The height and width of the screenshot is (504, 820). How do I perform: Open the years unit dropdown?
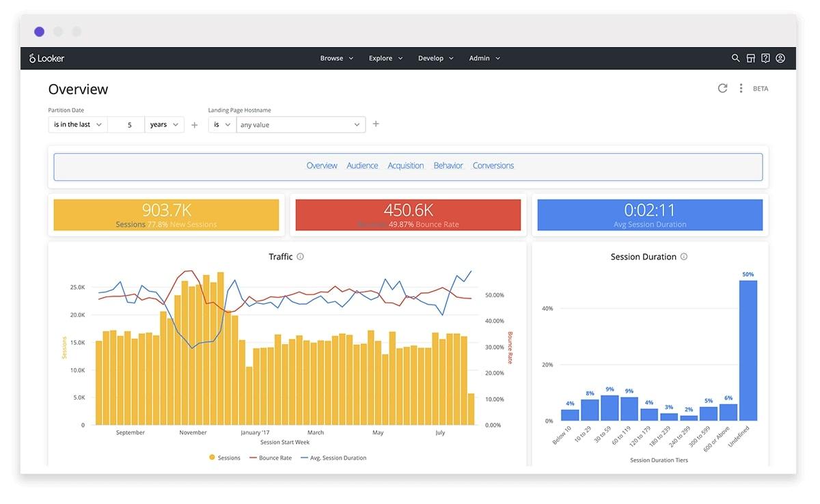164,124
